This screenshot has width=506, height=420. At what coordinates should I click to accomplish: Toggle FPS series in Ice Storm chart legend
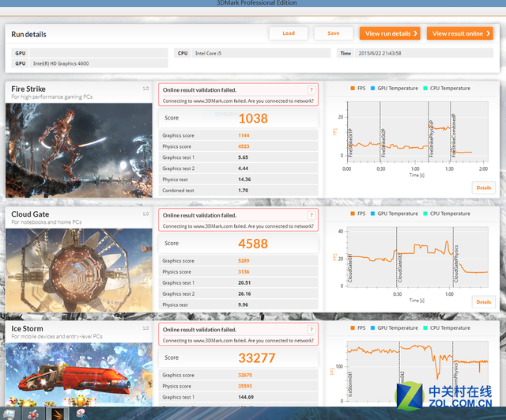coord(358,327)
